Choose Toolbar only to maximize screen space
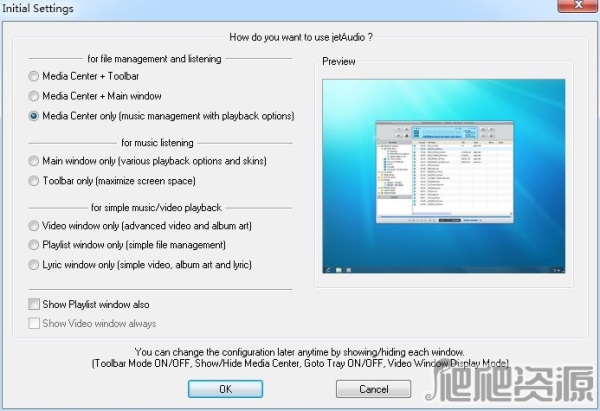The image size is (600, 411). coord(35,181)
